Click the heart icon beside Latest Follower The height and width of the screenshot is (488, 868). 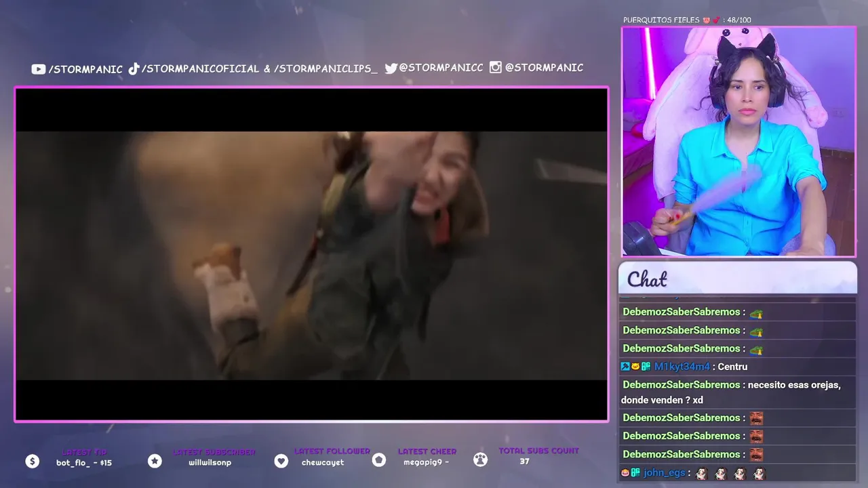point(281,461)
